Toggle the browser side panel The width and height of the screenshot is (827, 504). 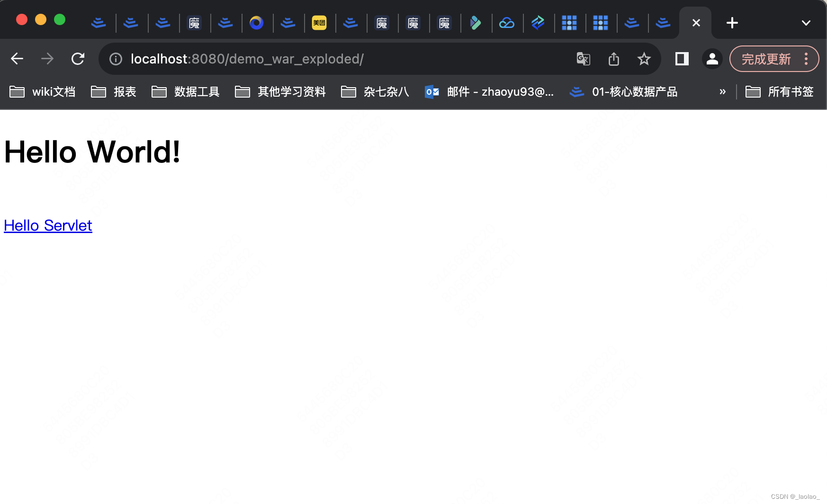pyautogui.click(x=682, y=59)
